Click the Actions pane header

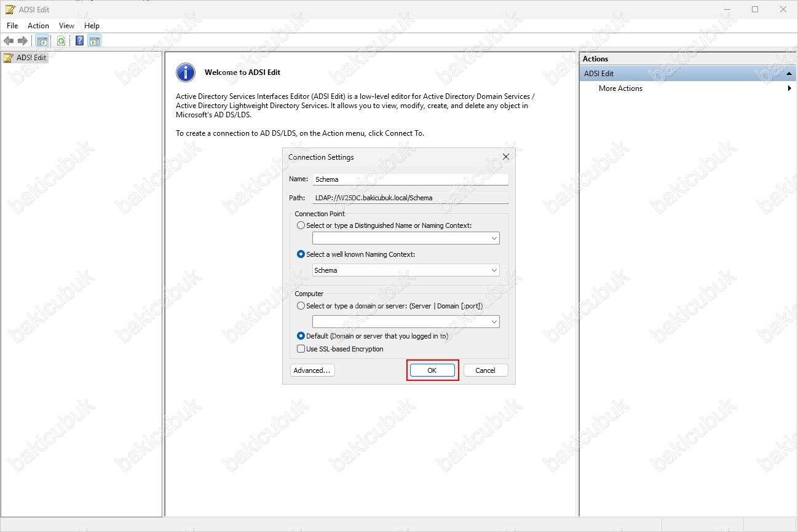click(688, 59)
